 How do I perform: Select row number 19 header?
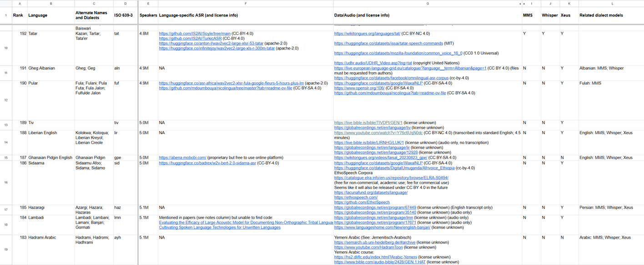point(6,250)
